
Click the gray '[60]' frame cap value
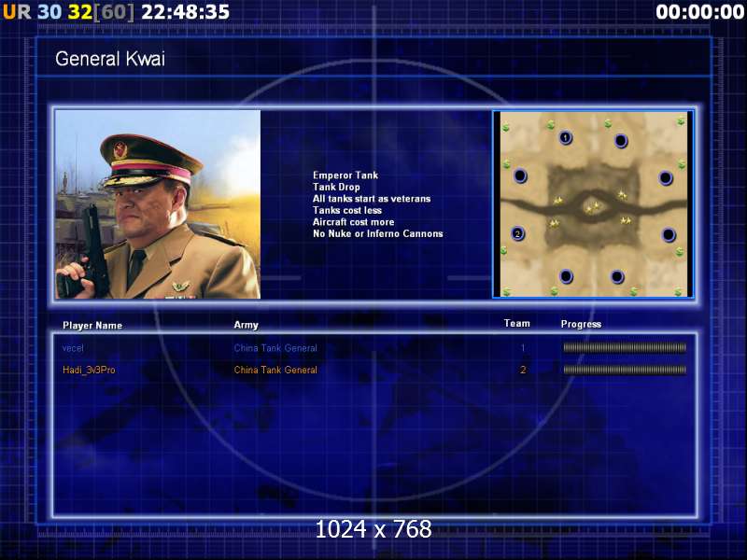click(114, 12)
